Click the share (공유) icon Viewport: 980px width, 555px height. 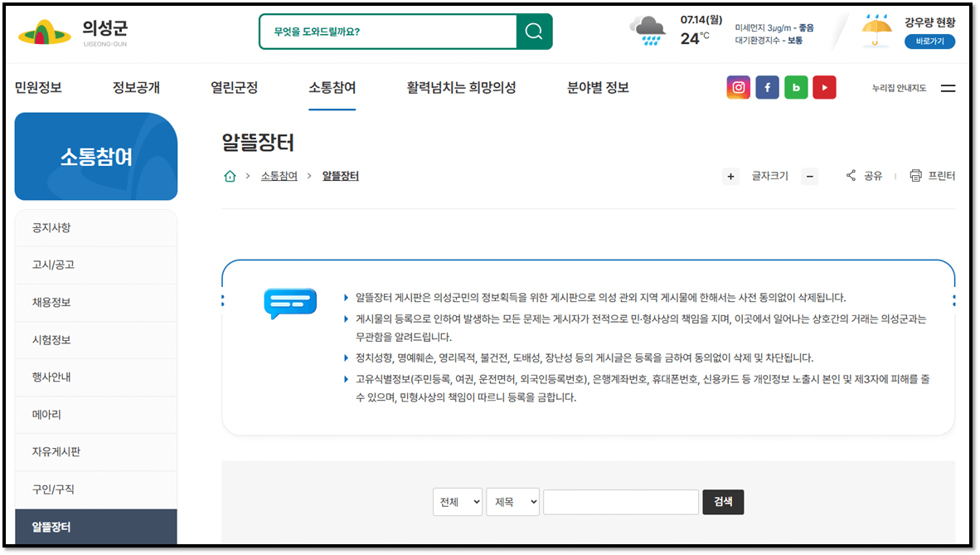pos(851,175)
